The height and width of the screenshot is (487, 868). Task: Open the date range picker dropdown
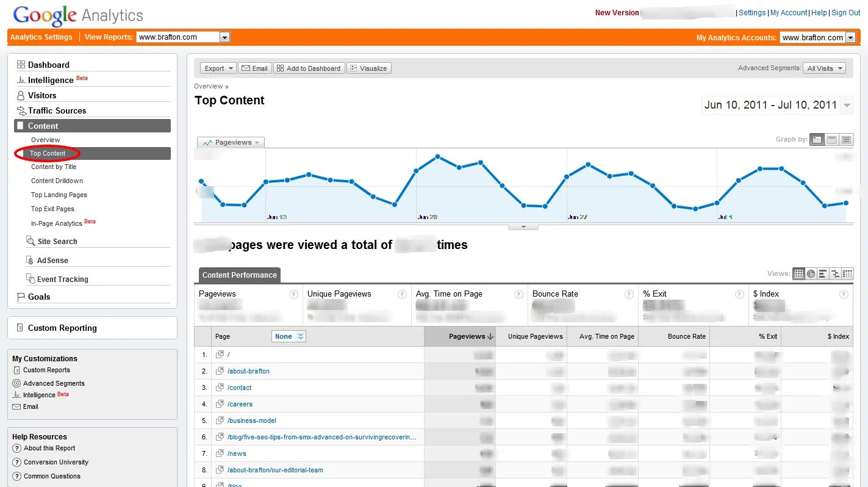(846, 105)
